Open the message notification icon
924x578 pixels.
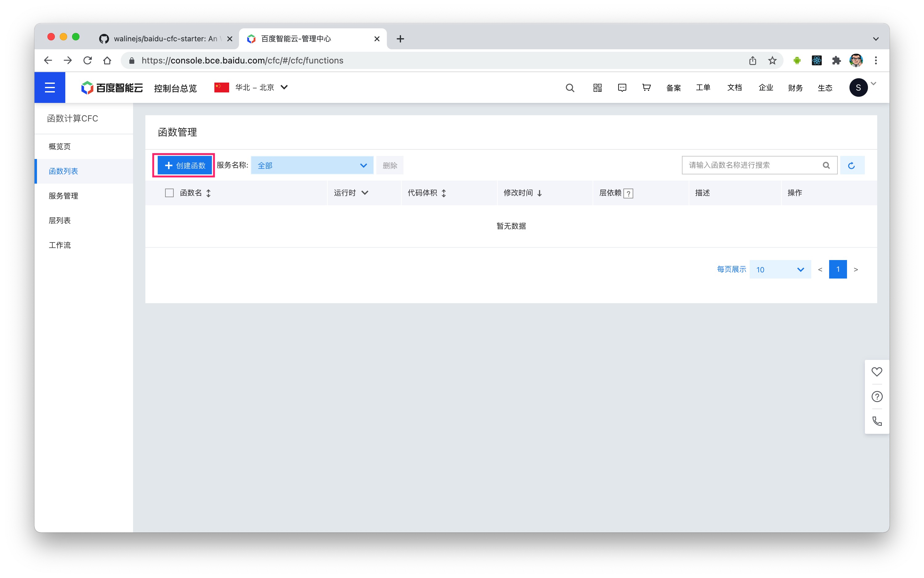point(622,88)
